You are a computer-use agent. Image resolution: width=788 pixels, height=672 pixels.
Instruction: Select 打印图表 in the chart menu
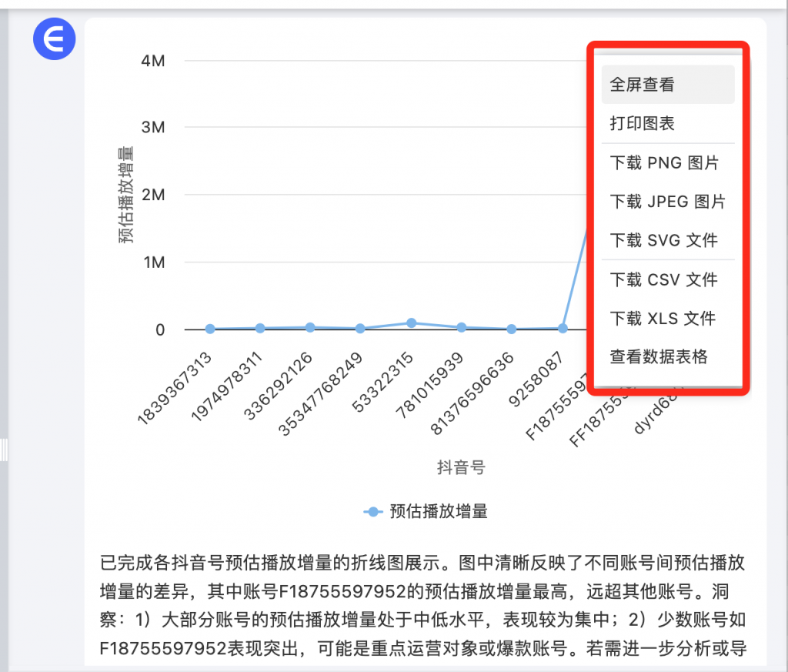coord(668,123)
